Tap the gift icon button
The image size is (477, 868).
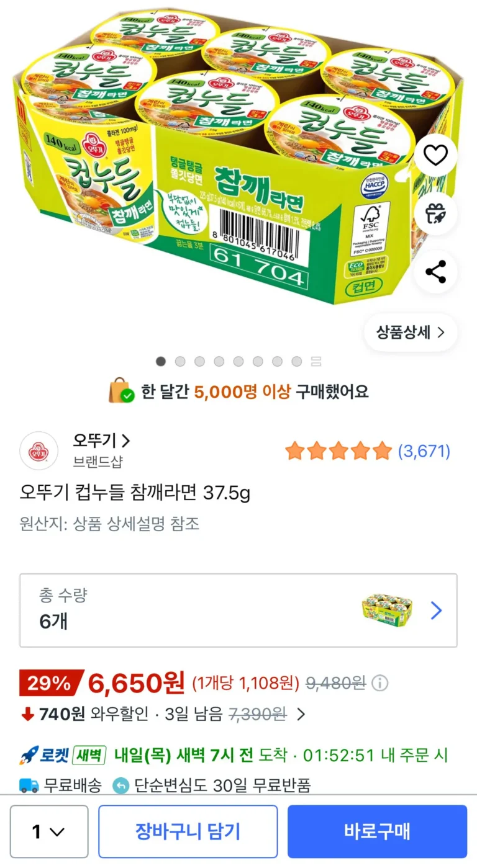[435, 213]
